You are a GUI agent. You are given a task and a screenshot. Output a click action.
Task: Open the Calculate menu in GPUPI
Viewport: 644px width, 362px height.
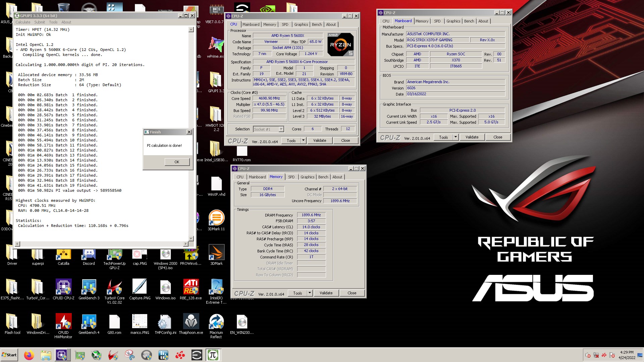23,22
